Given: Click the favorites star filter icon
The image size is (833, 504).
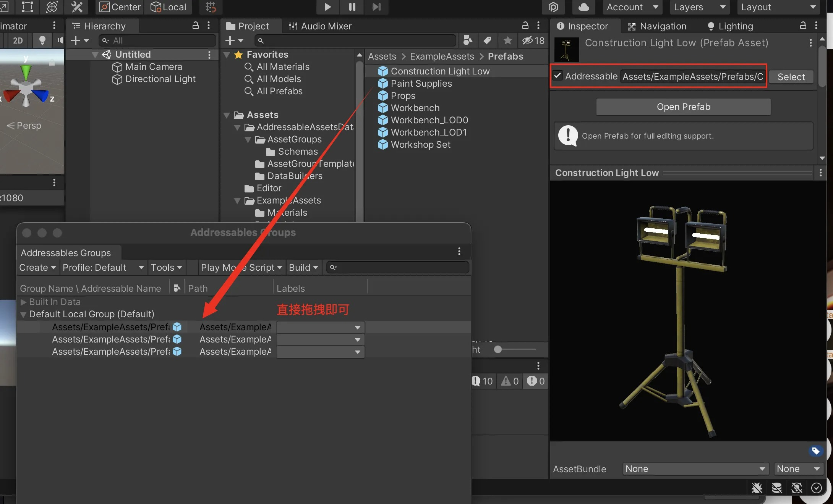Looking at the screenshot, I should (x=507, y=40).
